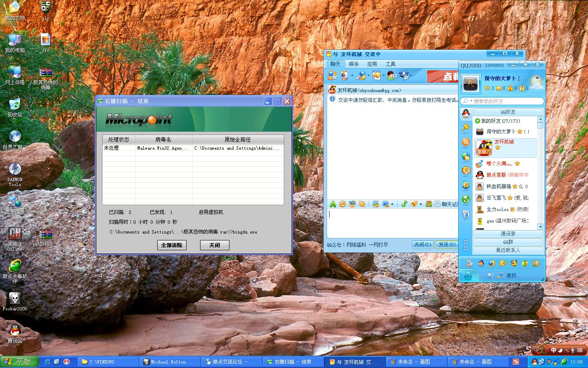
Task: Click the QQ好友 section header
Action: click(x=508, y=112)
